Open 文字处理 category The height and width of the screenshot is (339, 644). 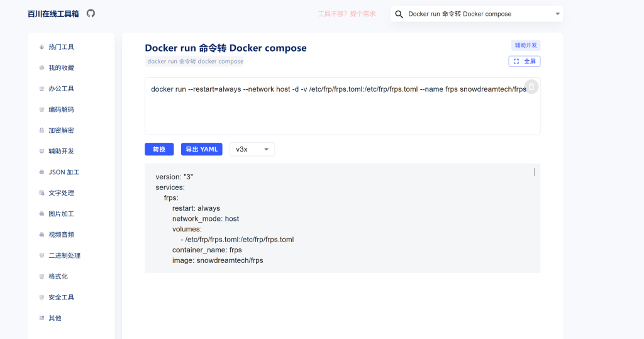point(61,193)
